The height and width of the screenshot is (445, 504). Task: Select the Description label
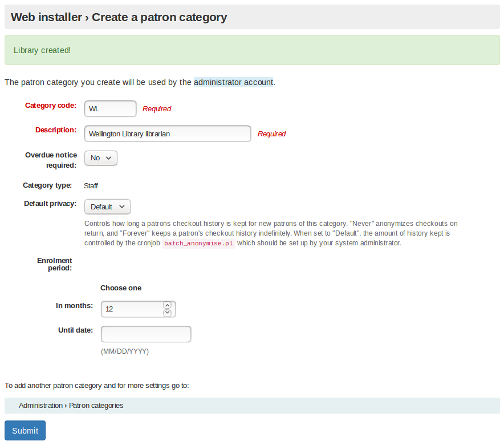55,130
